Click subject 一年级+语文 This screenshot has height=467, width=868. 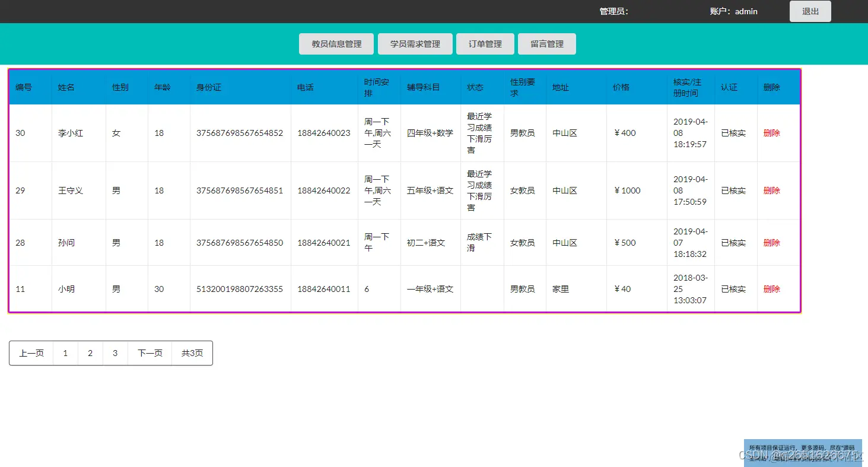(x=430, y=289)
